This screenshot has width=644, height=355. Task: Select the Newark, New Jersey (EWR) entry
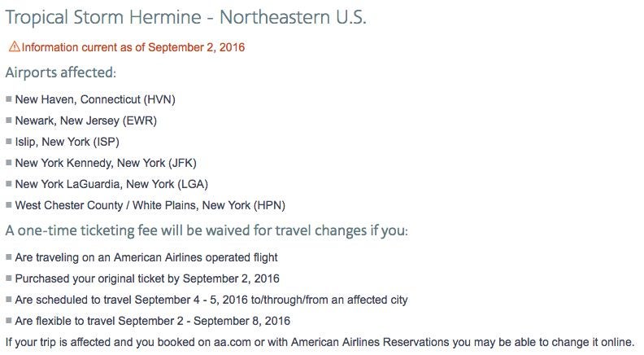click(x=85, y=121)
